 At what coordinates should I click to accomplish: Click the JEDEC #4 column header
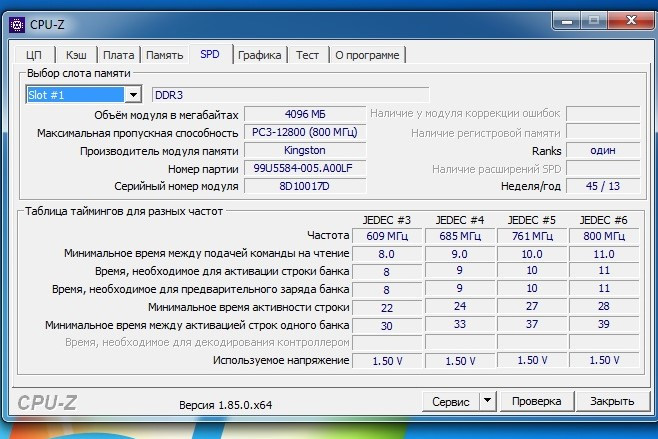[x=460, y=220]
